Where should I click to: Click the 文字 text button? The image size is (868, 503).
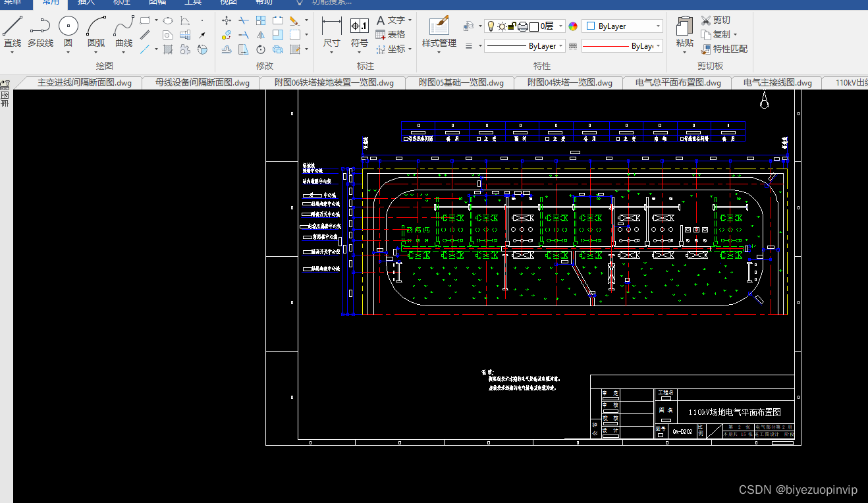(391, 20)
